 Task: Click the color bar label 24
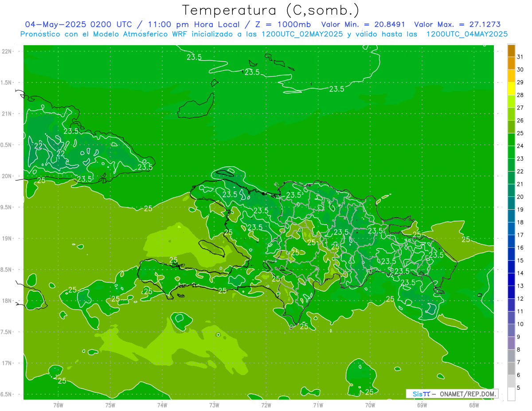pos(520,146)
